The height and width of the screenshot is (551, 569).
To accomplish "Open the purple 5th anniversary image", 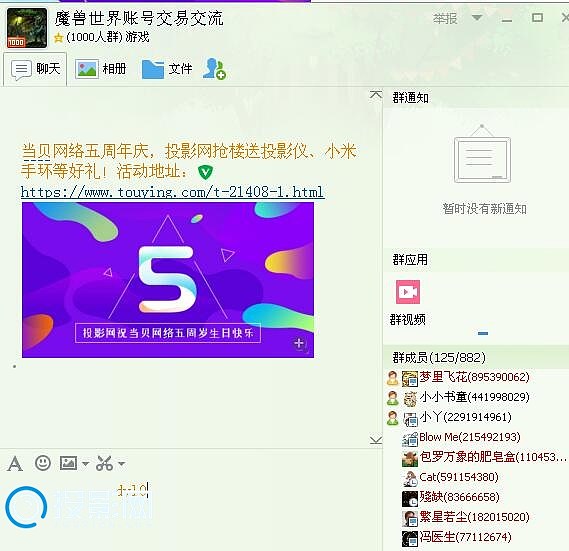I will click(168, 280).
